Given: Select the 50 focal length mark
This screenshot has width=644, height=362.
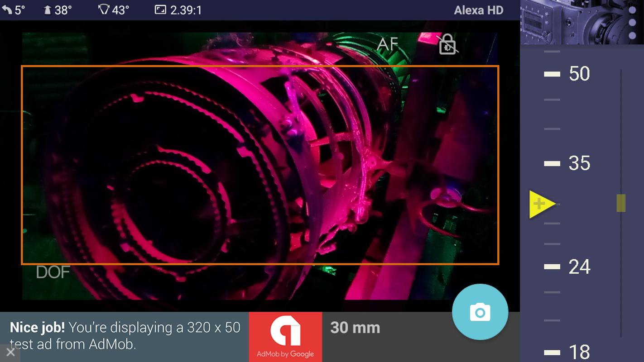Looking at the screenshot, I should click(x=567, y=74).
